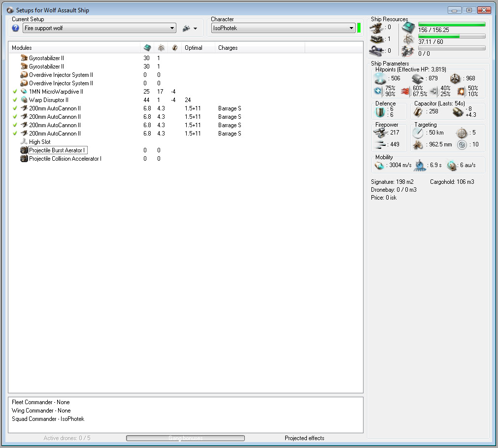This screenshot has width=498, height=448.
Task: Click the launcher hardpoints icon
Action: [x=377, y=39]
